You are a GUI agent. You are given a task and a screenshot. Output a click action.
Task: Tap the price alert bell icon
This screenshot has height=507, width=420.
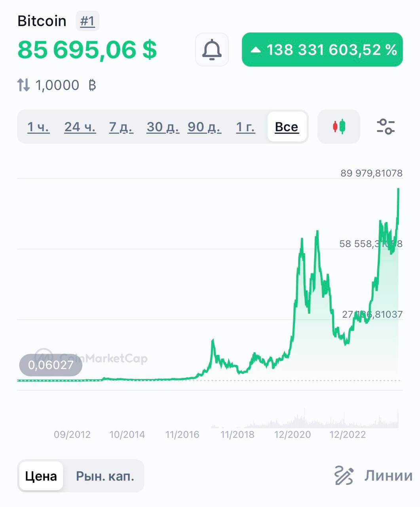(212, 50)
